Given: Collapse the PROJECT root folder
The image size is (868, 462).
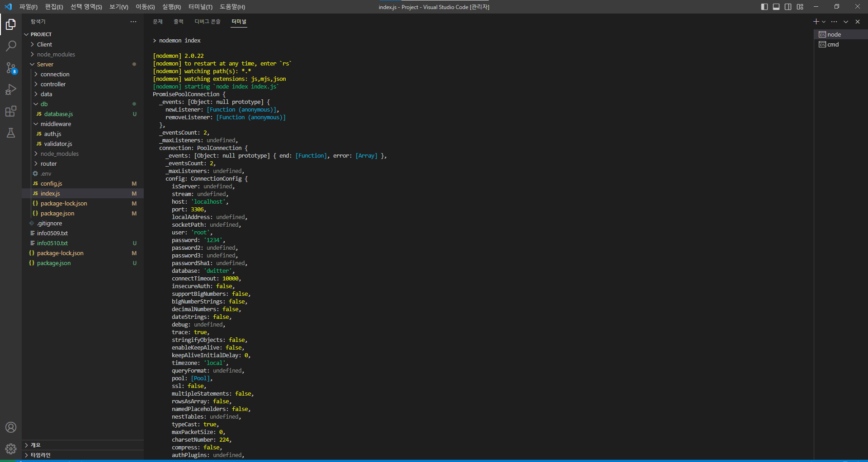Looking at the screenshot, I should [x=83, y=34].
